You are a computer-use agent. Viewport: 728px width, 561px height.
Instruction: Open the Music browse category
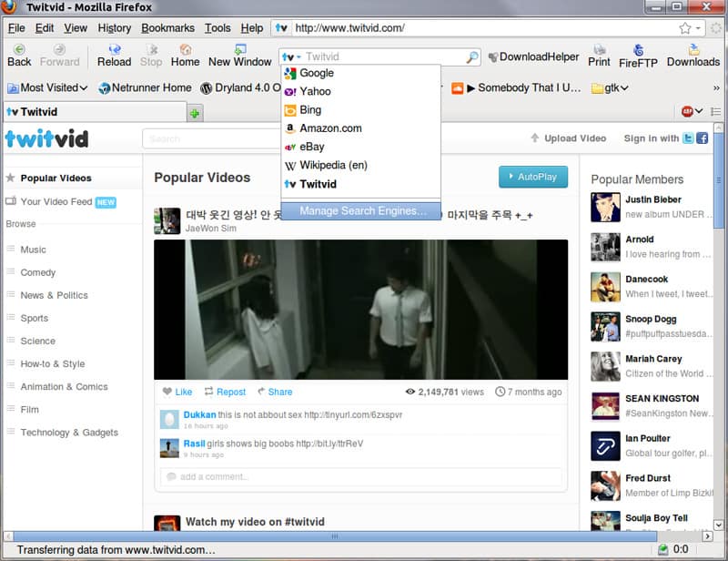(x=33, y=250)
